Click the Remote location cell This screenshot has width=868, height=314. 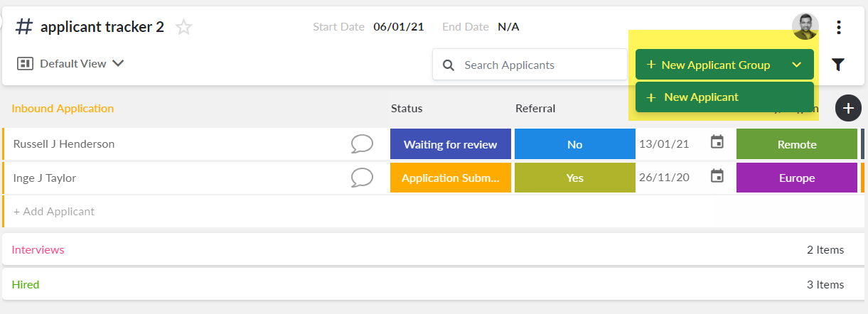[x=797, y=144]
